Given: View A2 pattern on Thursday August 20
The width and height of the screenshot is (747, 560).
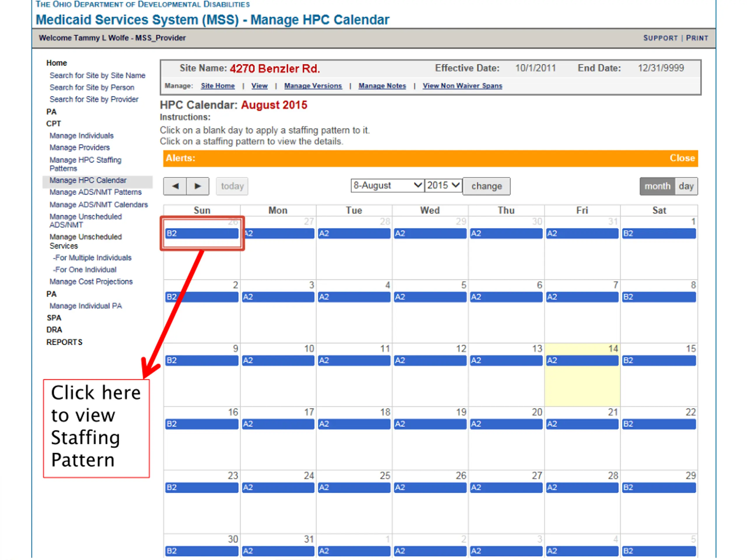Looking at the screenshot, I should tap(506, 424).
